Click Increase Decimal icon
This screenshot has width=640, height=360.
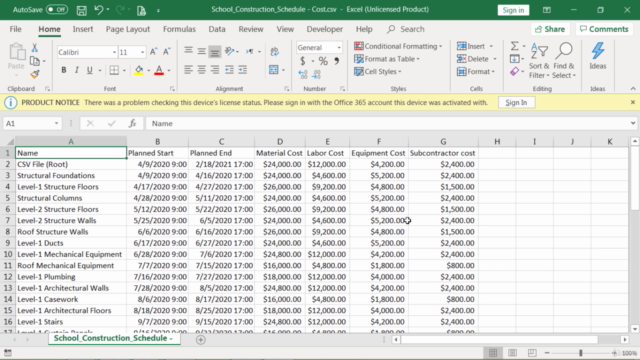coord(303,74)
